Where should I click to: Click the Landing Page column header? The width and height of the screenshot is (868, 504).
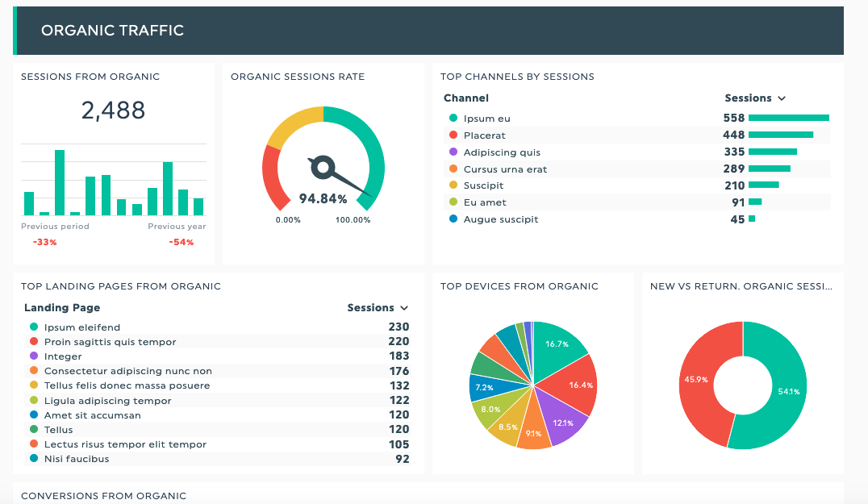click(62, 307)
